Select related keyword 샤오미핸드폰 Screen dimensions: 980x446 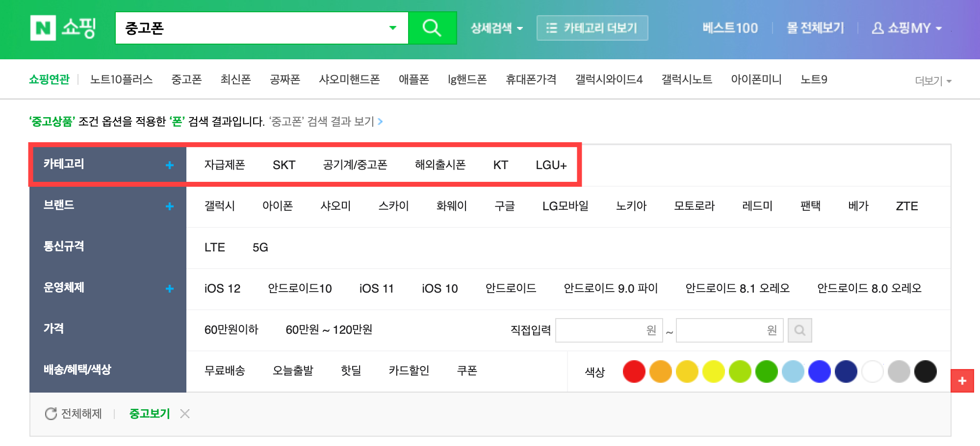(349, 79)
